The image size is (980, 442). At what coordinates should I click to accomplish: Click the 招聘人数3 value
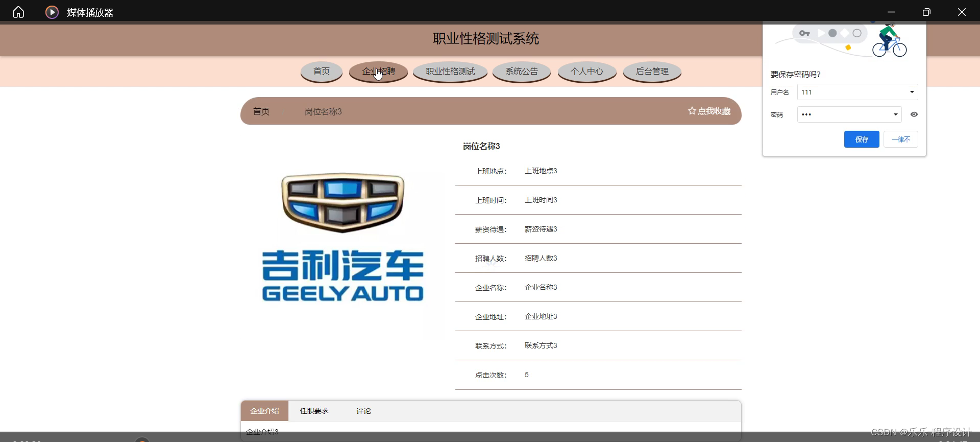coord(541,258)
